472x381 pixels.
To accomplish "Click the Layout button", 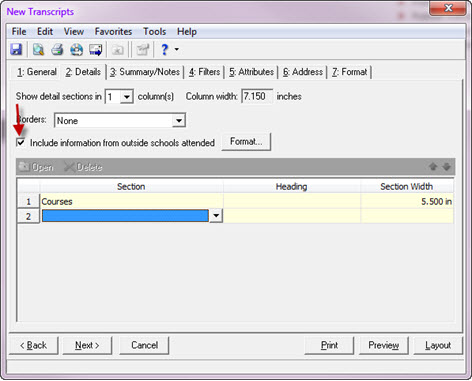I will click(438, 345).
